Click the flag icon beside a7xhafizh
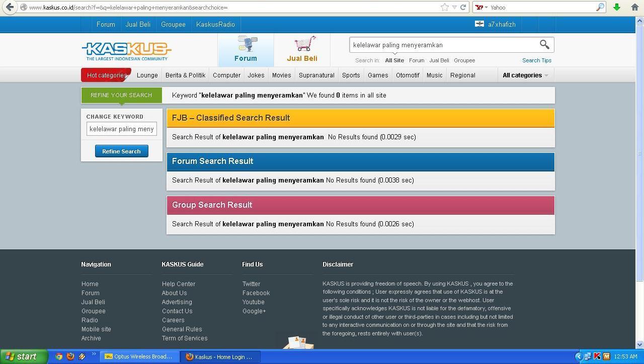 479,24
